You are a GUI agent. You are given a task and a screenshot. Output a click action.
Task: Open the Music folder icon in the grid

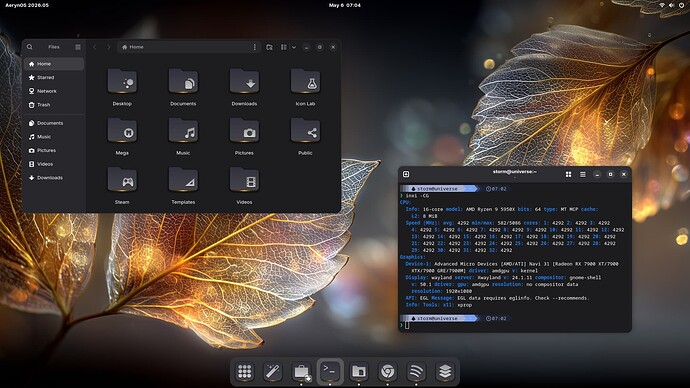(183, 131)
